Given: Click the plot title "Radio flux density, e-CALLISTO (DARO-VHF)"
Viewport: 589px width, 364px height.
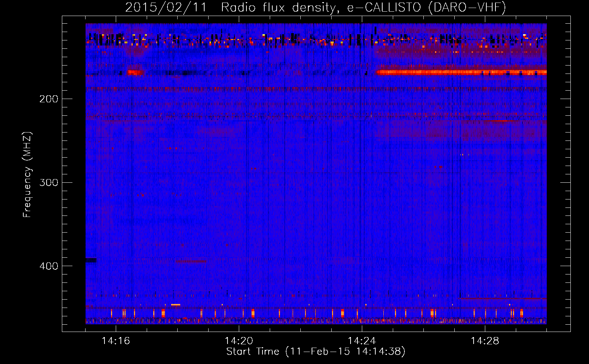Looking at the screenshot, I should pyautogui.click(x=363, y=8).
